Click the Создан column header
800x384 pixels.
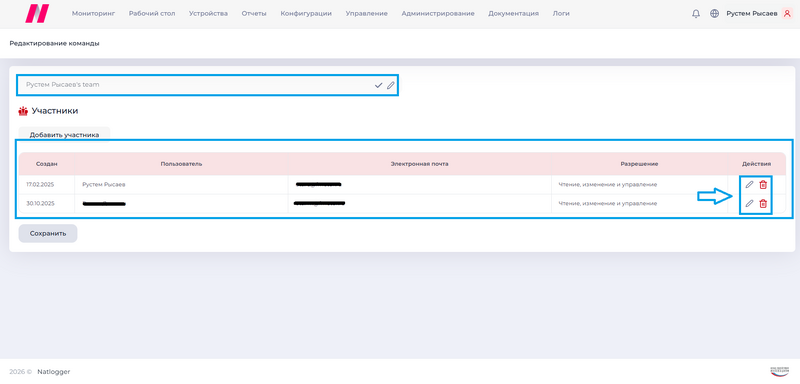pos(46,164)
